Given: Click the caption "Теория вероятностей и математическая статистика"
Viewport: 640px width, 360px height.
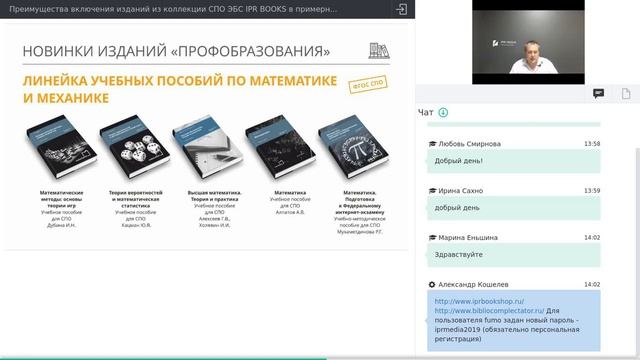Looking at the screenshot, I should tap(136, 199).
